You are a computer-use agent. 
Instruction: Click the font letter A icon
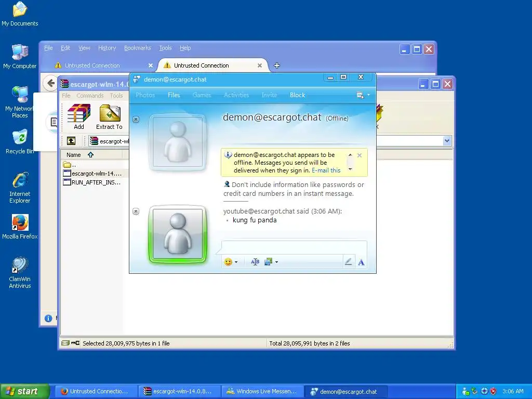(x=361, y=262)
